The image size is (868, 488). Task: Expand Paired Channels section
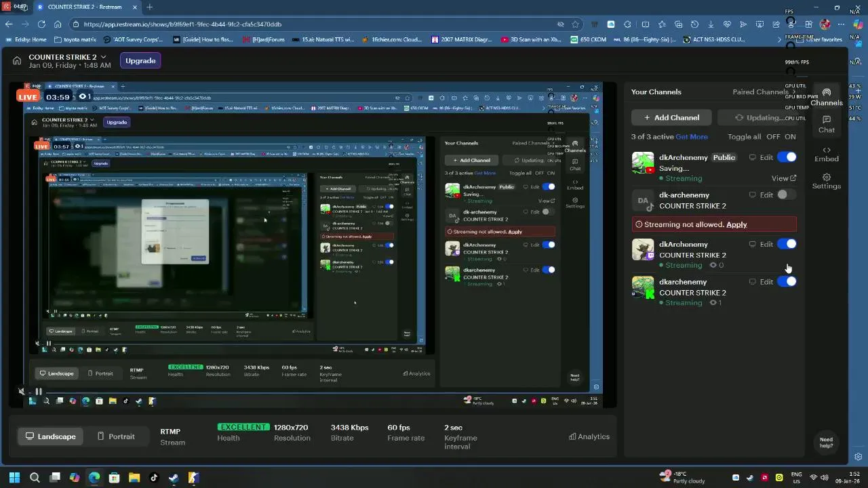(764, 91)
